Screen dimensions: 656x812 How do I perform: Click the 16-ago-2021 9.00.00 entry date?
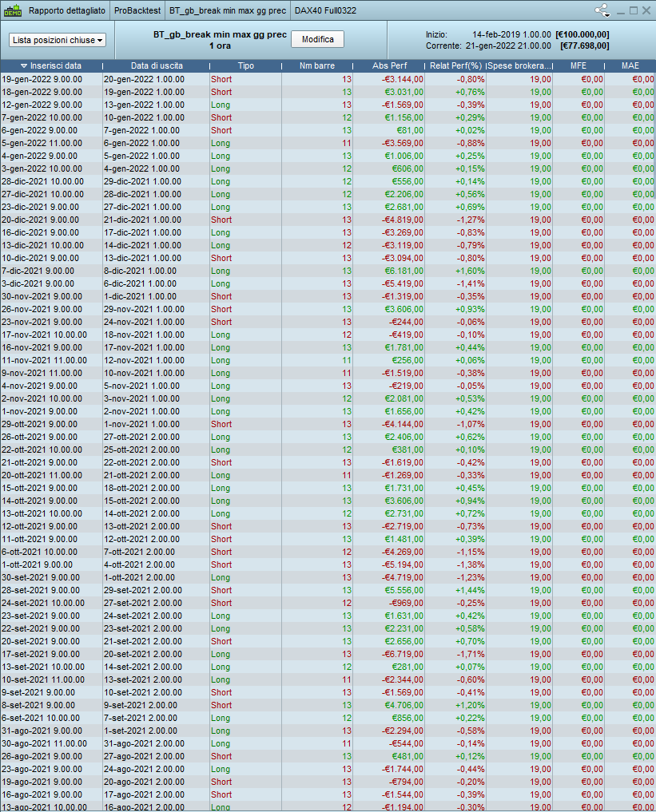42,795
